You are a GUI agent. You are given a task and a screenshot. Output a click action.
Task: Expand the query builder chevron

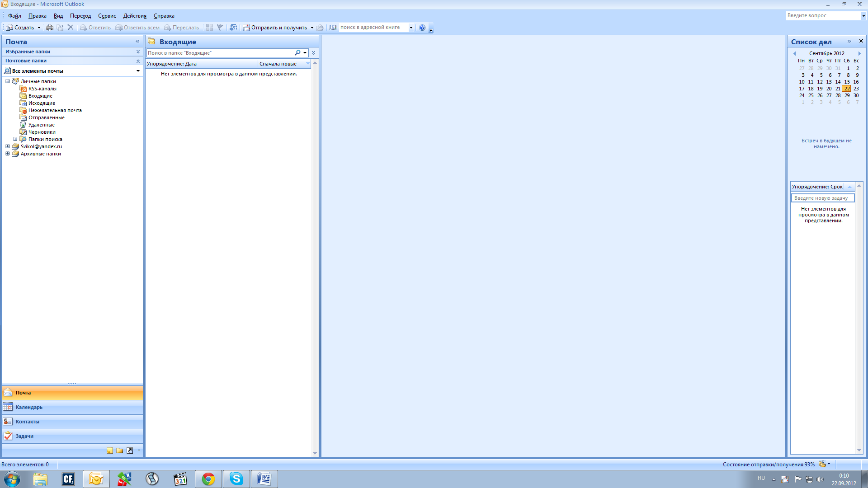tap(314, 53)
